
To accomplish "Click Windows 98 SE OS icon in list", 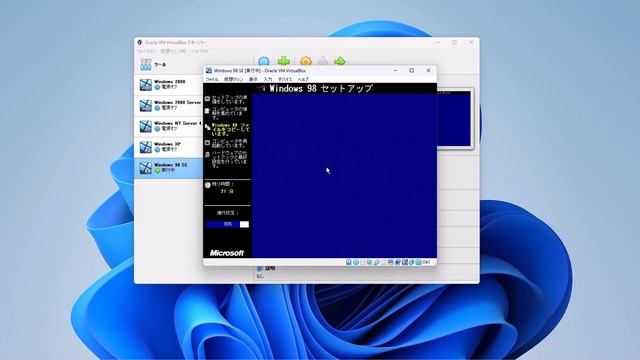I will (146, 168).
